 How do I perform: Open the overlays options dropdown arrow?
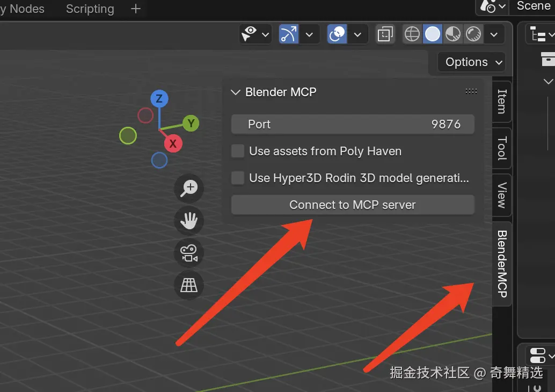coord(358,34)
